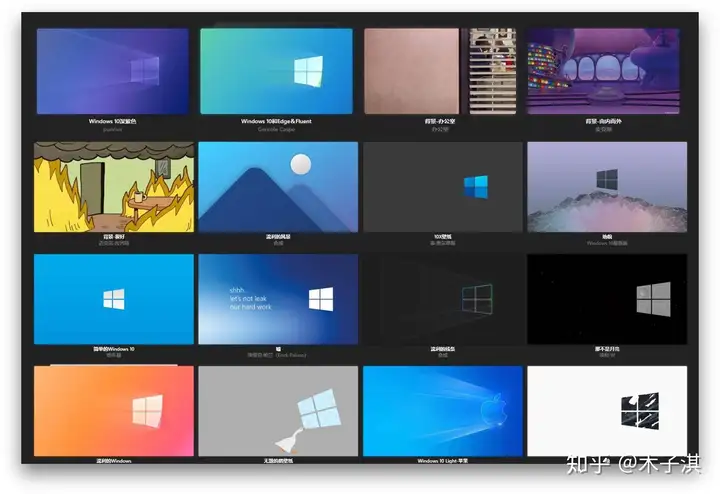Pick the burning room cartoon wallpaper
Screen dimensions: 720x494
(114, 187)
